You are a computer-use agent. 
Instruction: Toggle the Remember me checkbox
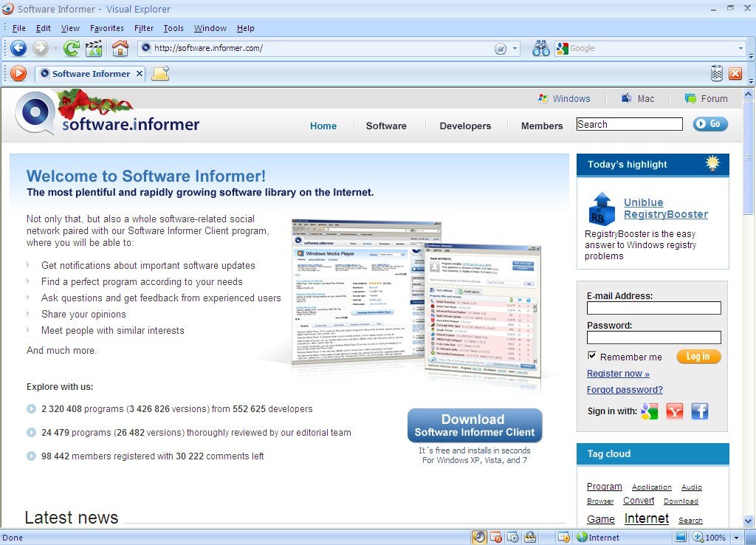(x=592, y=356)
